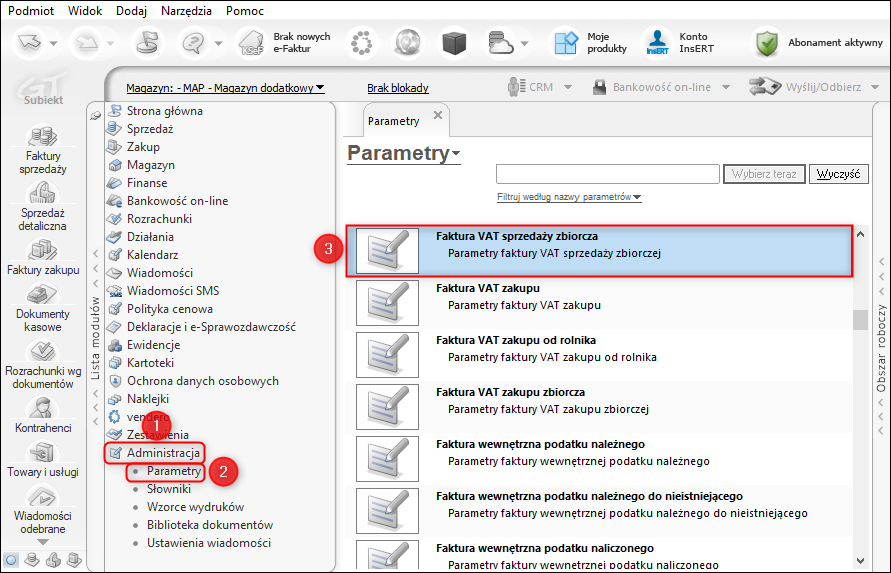This screenshot has width=891, height=573.
Task: Click the Wybierz teraz button
Action: (764, 174)
